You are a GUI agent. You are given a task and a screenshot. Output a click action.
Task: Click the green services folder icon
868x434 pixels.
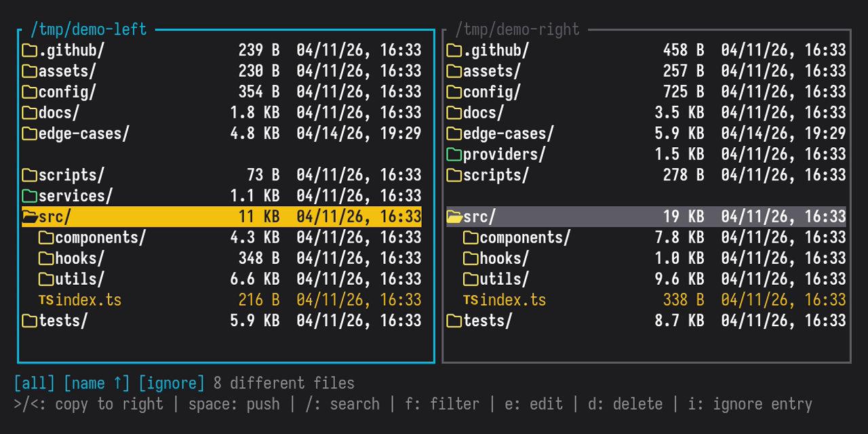tap(29, 196)
